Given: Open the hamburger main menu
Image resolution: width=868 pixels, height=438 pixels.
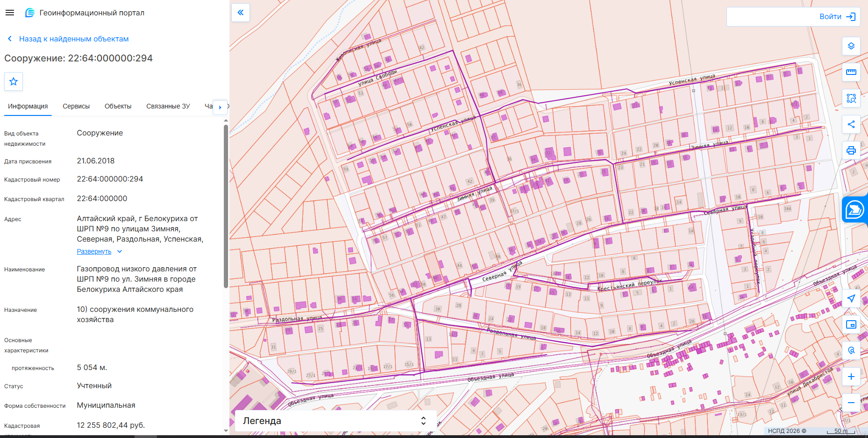Looking at the screenshot, I should tap(10, 13).
